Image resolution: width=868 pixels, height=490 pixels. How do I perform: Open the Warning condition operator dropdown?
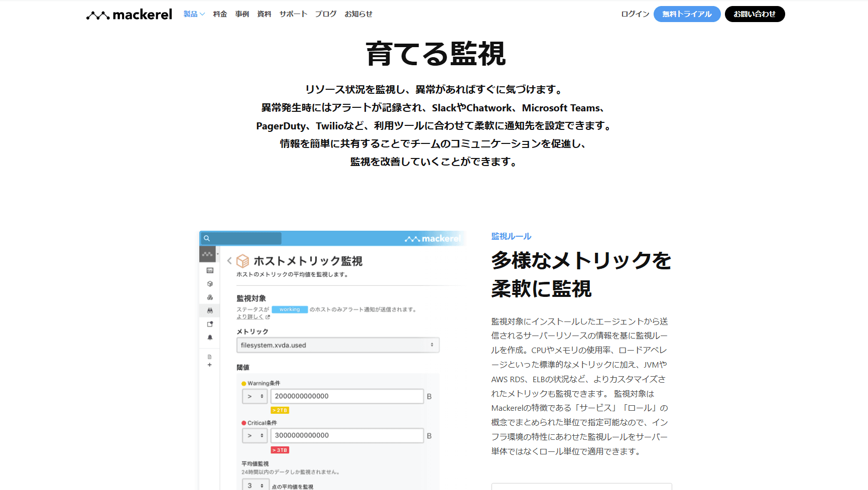click(x=255, y=396)
